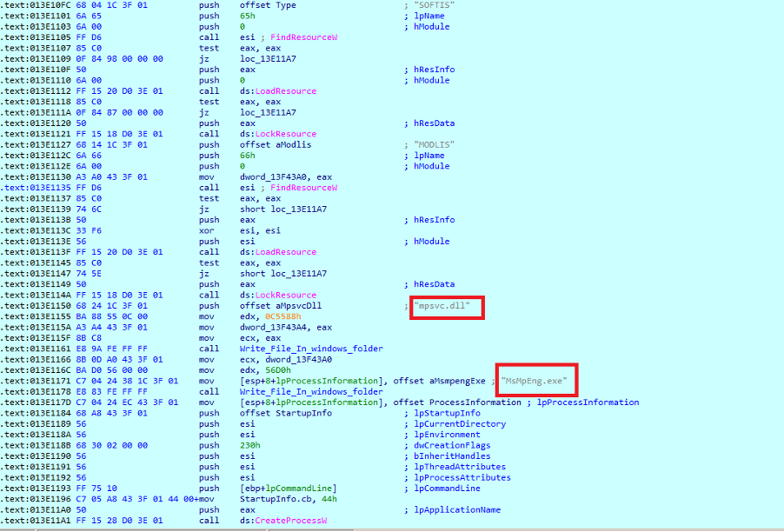Click the lpEnvironment comment
This screenshot has height=532, width=784.
click(x=447, y=435)
